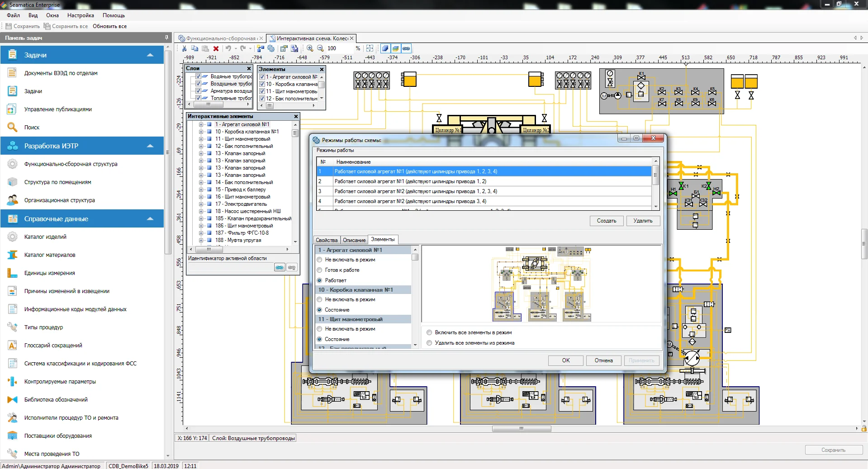Viewport: 868px width, 469px height.
Task: Select Готов к работе for Агрегат силовой №1
Action: click(320, 270)
